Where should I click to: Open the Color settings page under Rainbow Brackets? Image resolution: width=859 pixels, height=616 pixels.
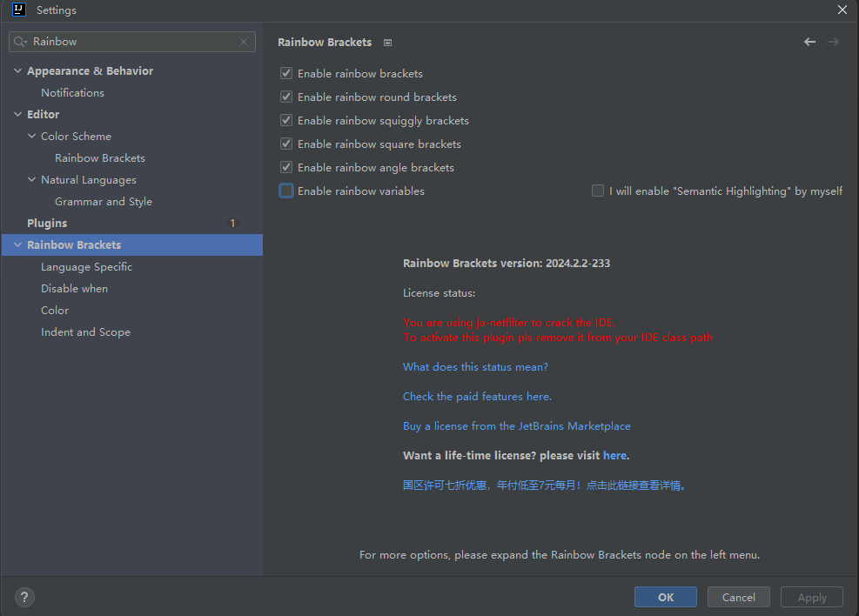(x=55, y=311)
